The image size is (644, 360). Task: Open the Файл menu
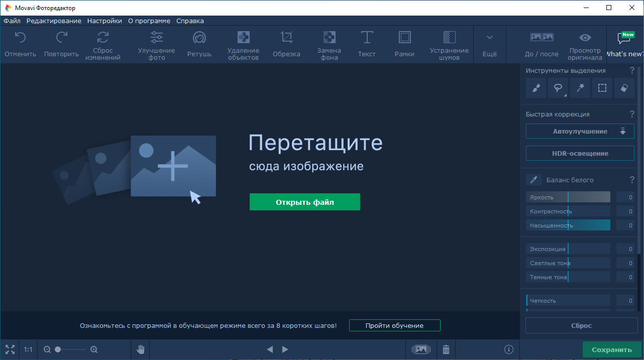12,21
